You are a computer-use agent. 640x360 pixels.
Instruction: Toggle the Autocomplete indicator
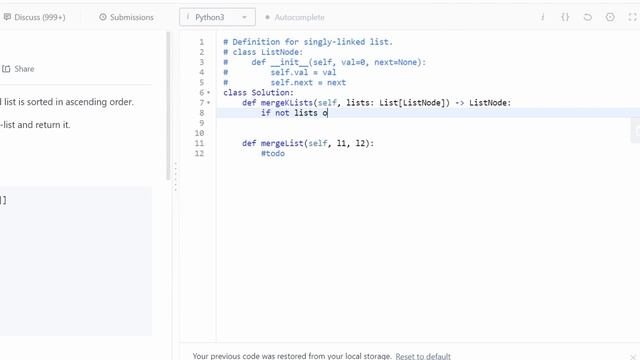295,17
